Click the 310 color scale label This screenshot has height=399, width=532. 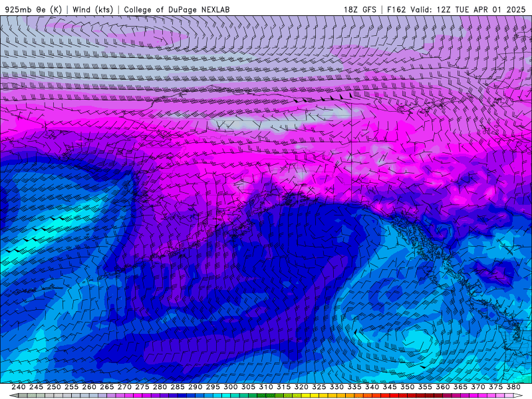click(266, 387)
